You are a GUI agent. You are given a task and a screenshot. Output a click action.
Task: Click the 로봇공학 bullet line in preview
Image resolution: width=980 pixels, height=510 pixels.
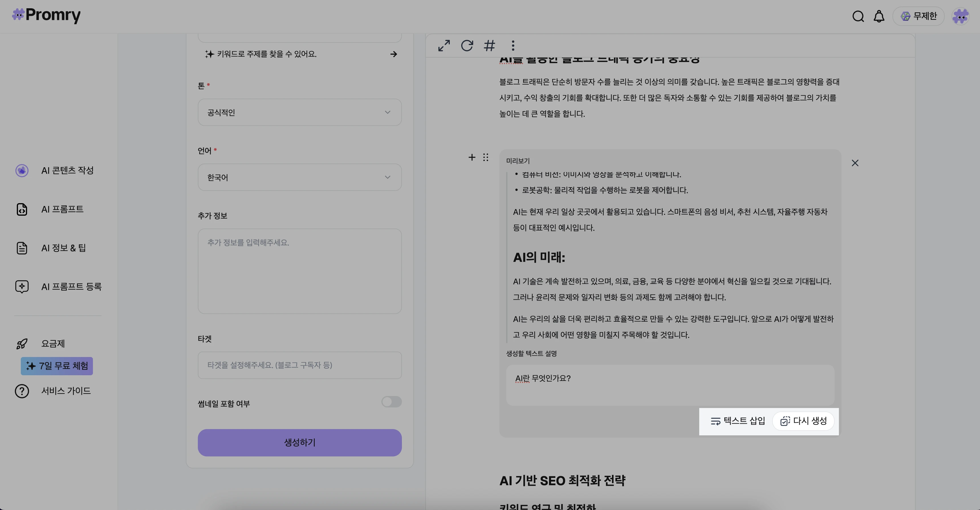coord(605,190)
